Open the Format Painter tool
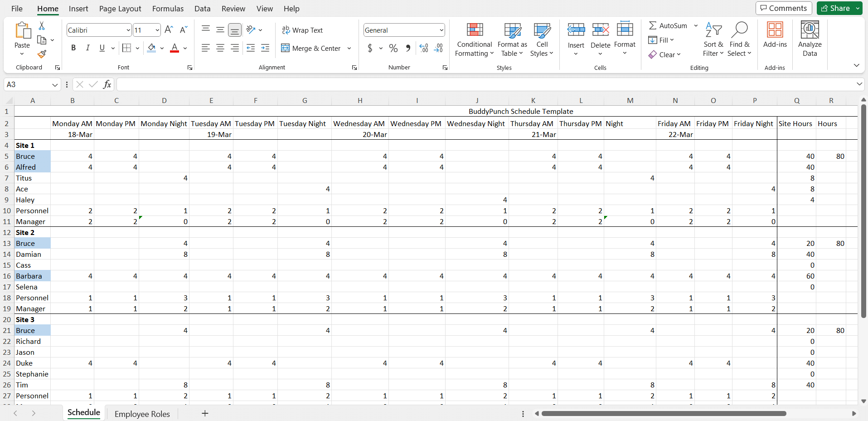868x421 pixels. point(42,54)
